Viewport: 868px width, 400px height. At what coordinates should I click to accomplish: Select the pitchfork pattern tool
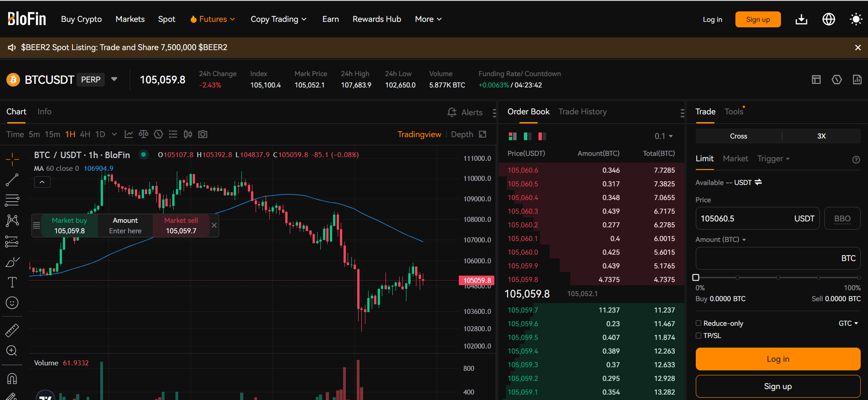pyautogui.click(x=12, y=221)
